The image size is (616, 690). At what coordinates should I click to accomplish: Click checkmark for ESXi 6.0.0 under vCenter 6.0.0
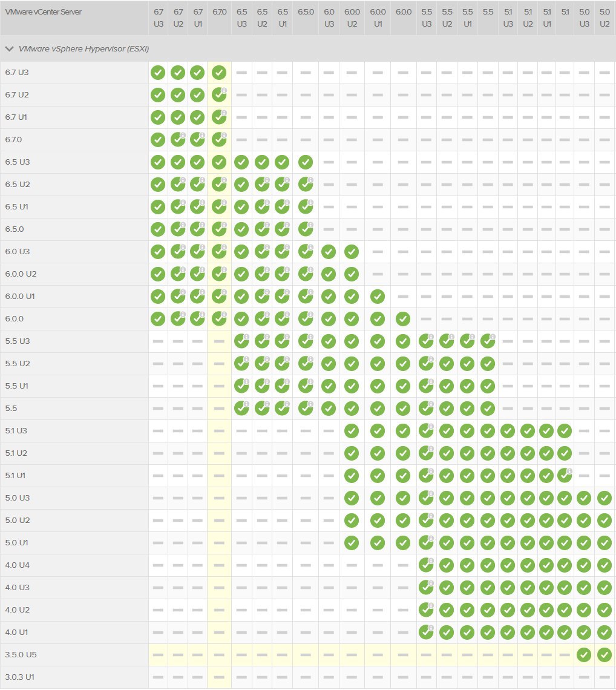402,319
